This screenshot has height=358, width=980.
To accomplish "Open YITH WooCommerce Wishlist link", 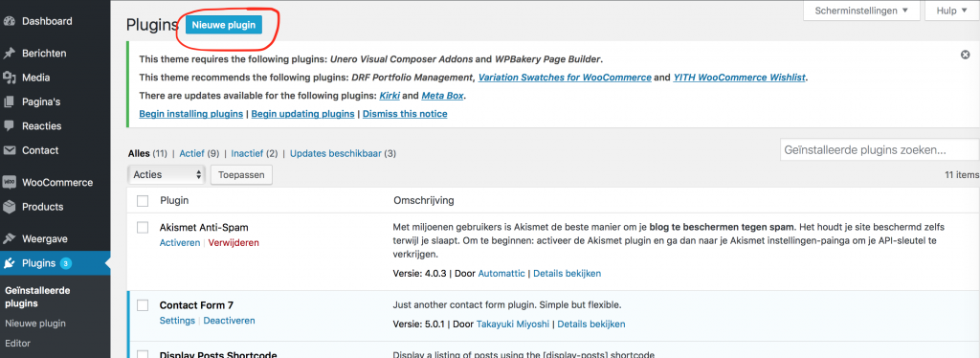I will (x=740, y=78).
